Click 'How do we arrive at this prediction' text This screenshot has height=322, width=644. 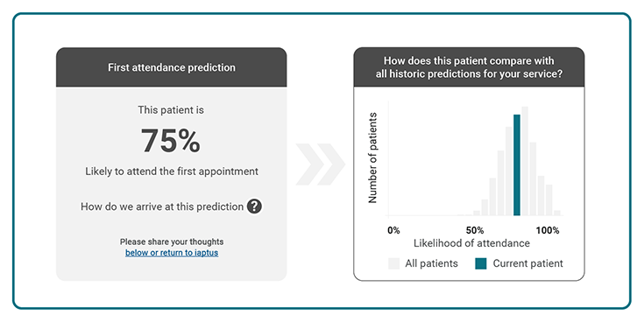tap(162, 206)
